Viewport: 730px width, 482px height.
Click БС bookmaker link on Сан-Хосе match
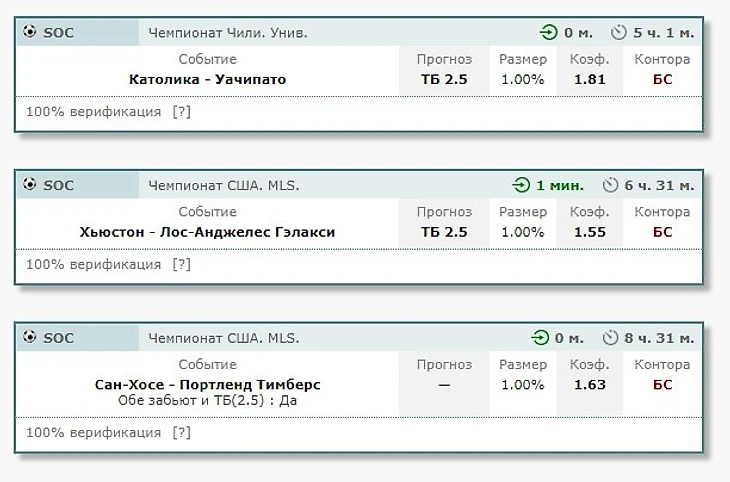(662, 385)
